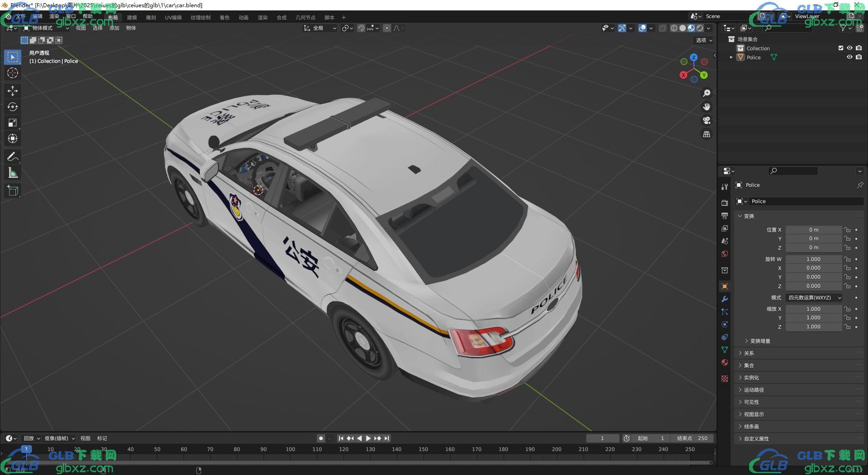Open the Texture properties checker tab

pos(725,378)
